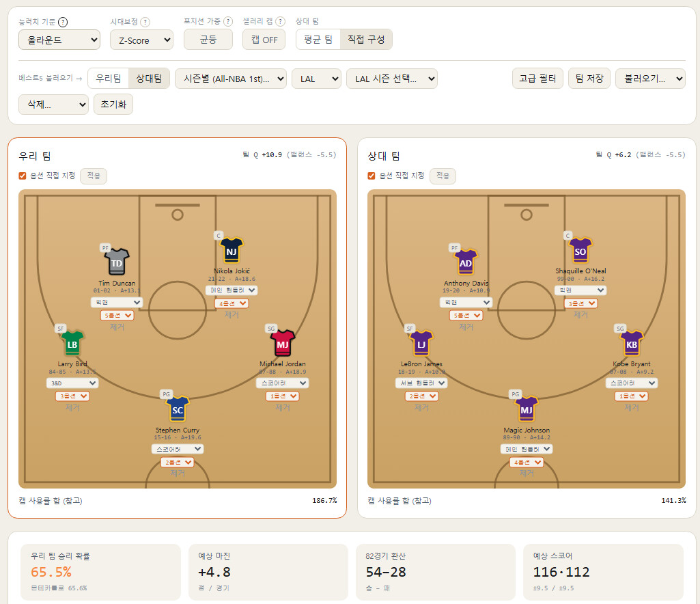Choose 우리팀 for Best5 loading

[x=109, y=78]
